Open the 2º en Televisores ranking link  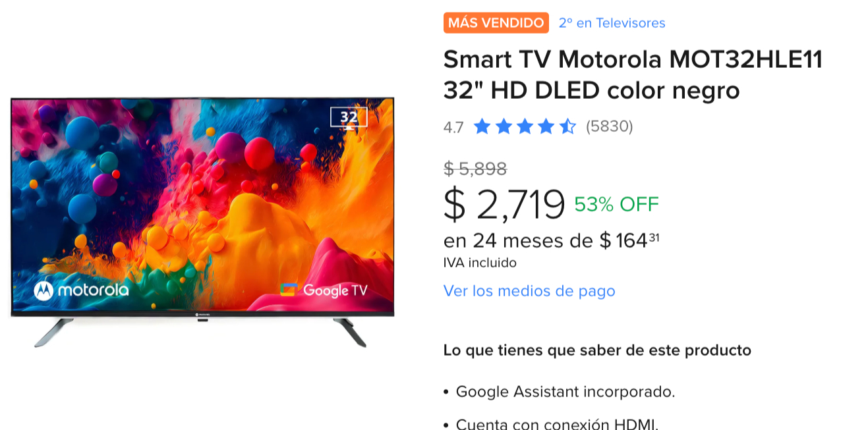point(612,23)
